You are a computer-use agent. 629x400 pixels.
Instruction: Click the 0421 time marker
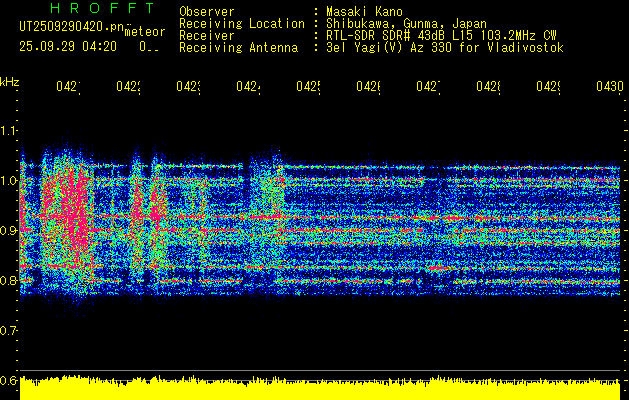point(68,87)
